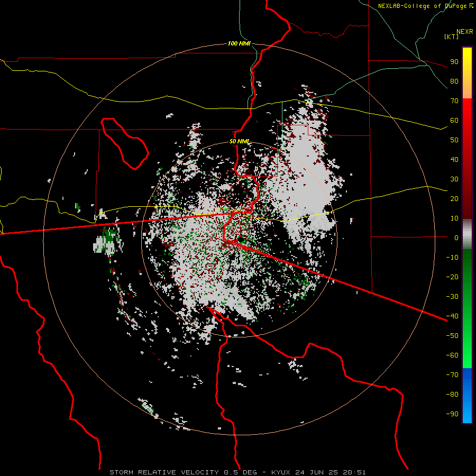This screenshot has width=476, height=476.
Task: Click the blue bottom segment of color bar
Action: click(x=467, y=396)
